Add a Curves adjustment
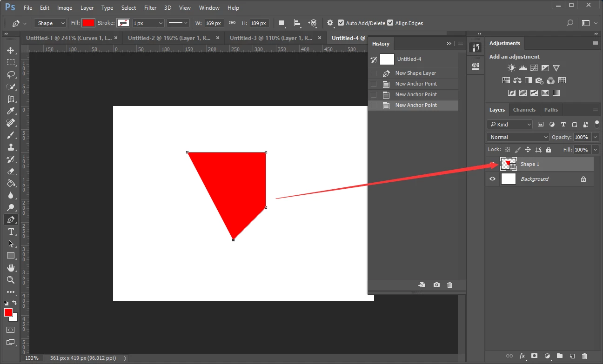Viewport: 603px width, 364px height. click(534, 68)
